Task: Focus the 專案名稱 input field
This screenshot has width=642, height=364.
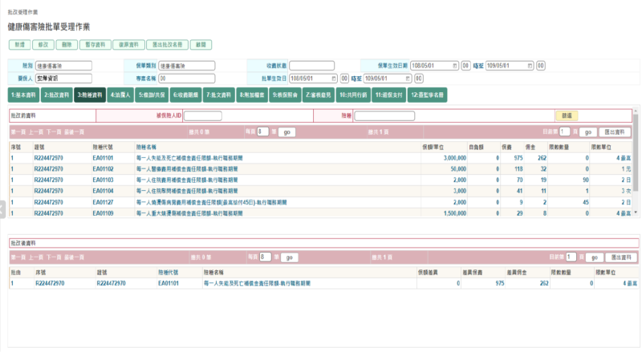Action: click(x=187, y=79)
